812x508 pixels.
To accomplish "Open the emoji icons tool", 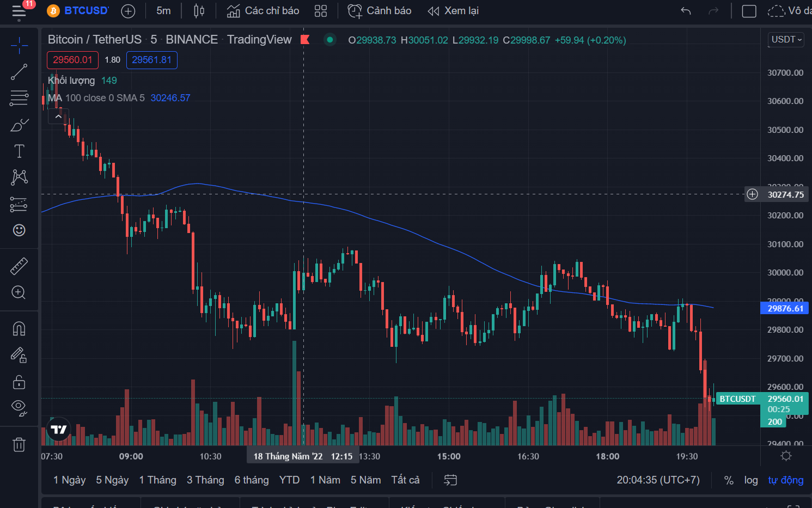I will coord(19,230).
